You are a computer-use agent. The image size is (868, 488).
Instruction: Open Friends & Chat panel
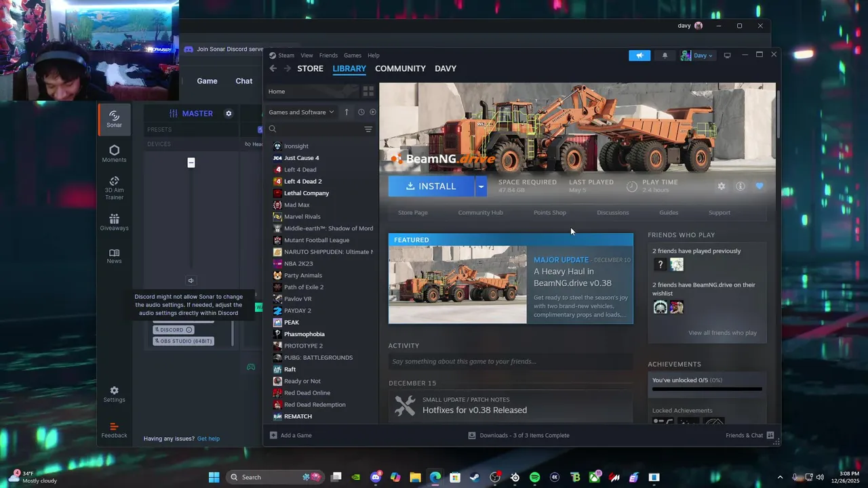coord(750,435)
